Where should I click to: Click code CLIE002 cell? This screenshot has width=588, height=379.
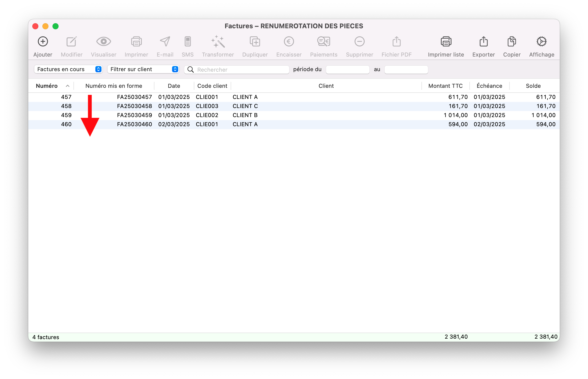(207, 115)
